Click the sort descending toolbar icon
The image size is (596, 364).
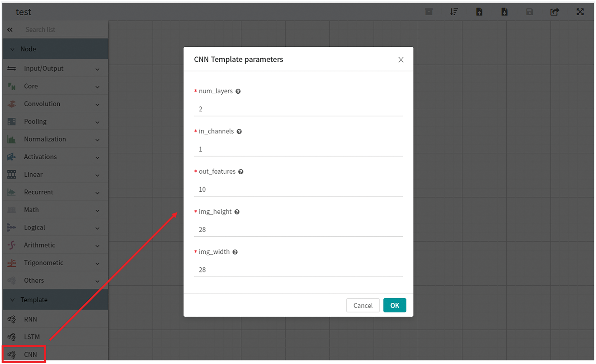coord(454,12)
